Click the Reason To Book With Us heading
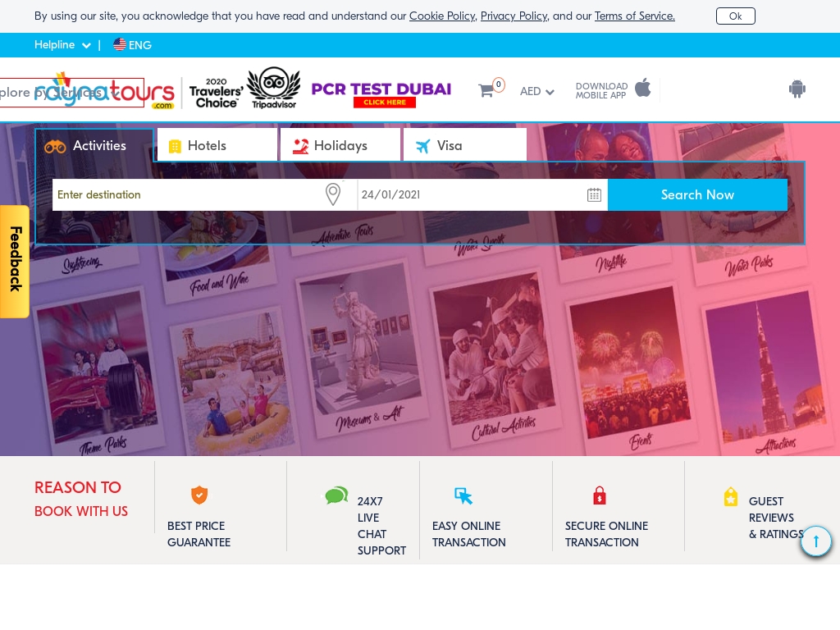Screen dimensions: 840x630 [81, 499]
